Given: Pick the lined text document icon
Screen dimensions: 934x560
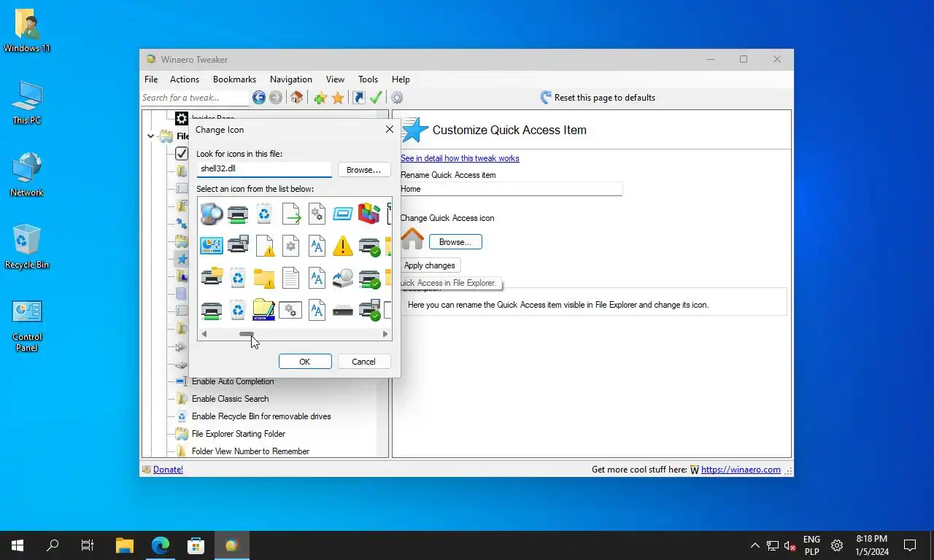Looking at the screenshot, I should (290, 278).
